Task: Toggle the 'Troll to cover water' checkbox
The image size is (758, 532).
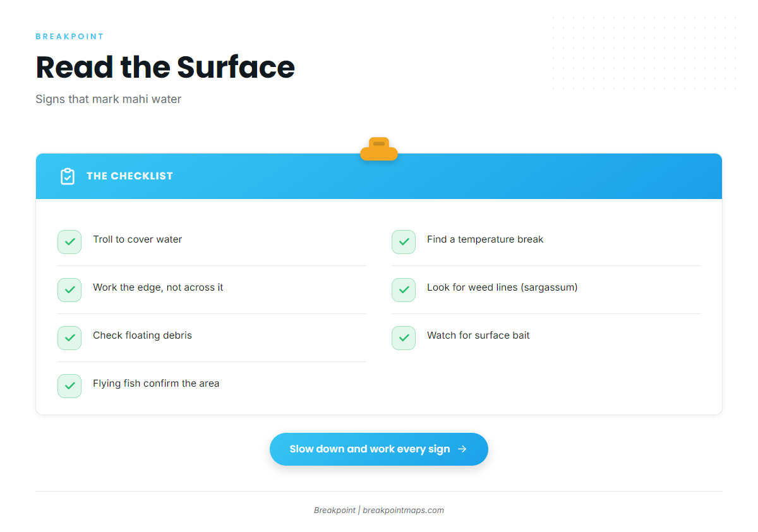Action: coord(69,242)
